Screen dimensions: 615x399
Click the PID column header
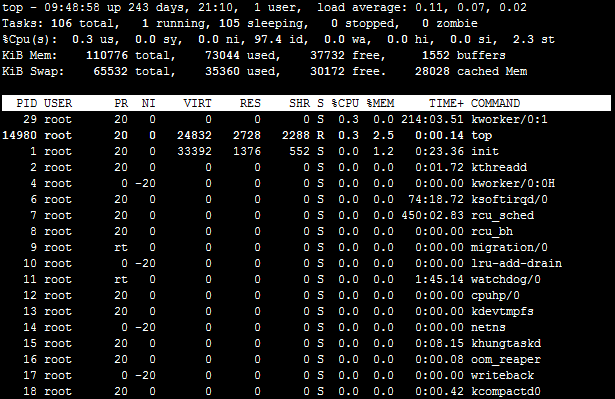27,103
